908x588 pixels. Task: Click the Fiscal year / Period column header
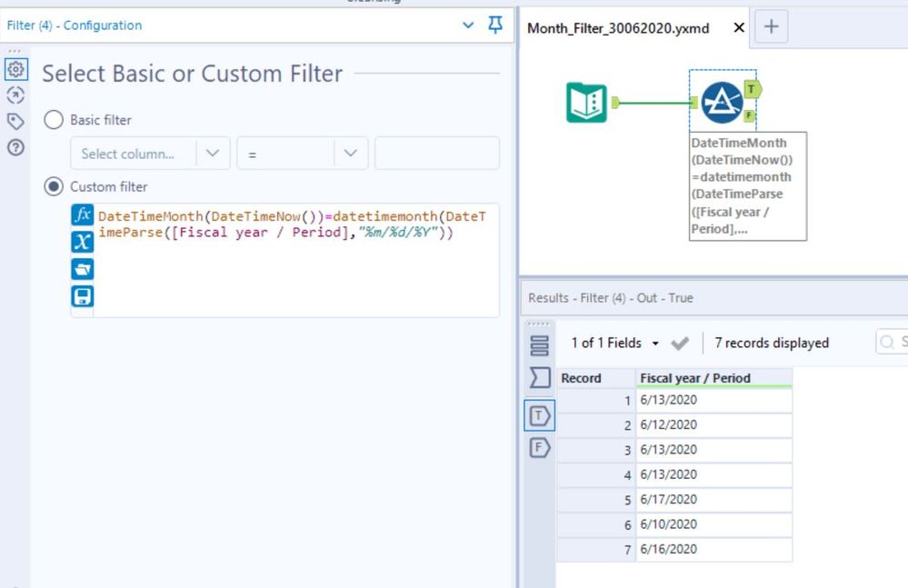[695, 378]
